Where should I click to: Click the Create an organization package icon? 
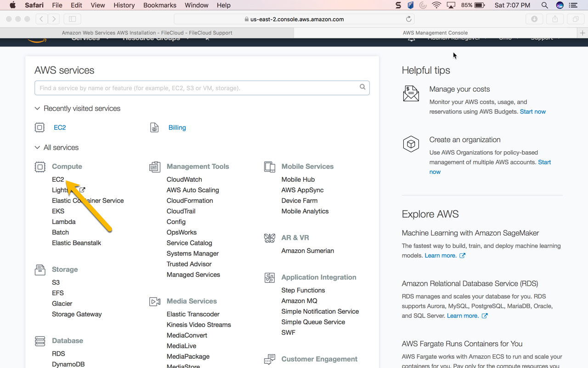(411, 144)
